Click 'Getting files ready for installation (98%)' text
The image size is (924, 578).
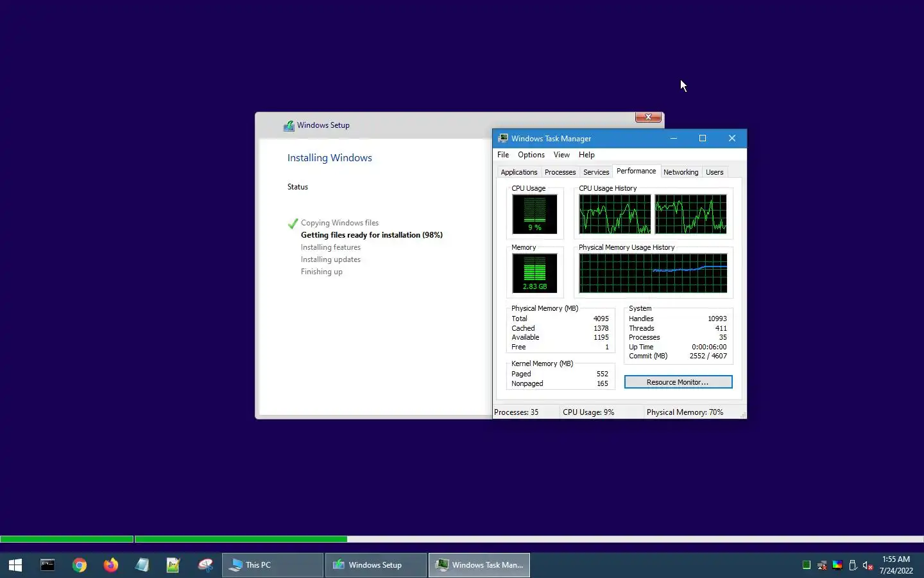(x=372, y=235)
